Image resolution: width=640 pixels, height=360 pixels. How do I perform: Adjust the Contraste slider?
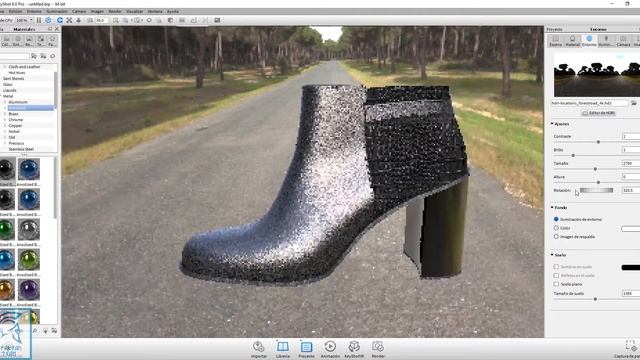coord(598,142)
